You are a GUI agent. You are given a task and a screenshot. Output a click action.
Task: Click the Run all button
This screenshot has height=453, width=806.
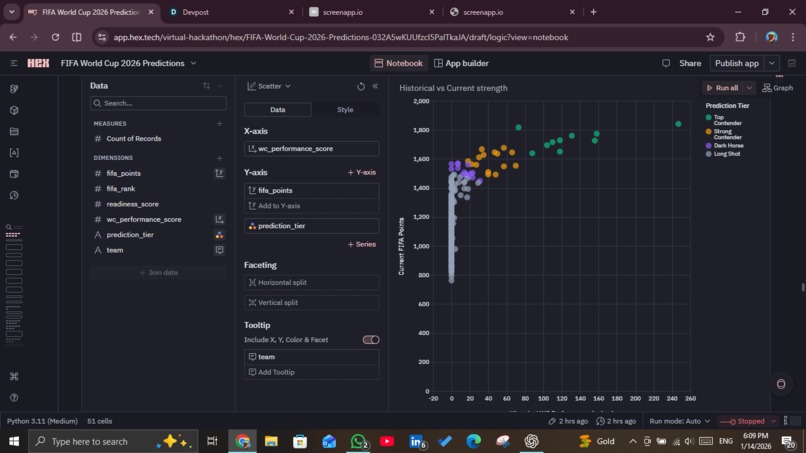coord(723,88)
